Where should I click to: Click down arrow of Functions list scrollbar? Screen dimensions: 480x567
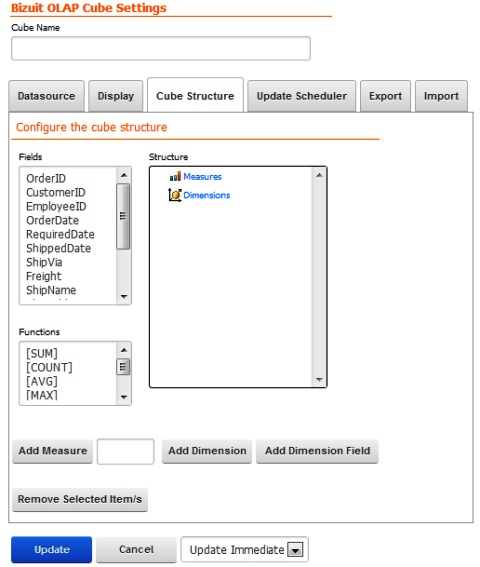[x=124, y=397]
